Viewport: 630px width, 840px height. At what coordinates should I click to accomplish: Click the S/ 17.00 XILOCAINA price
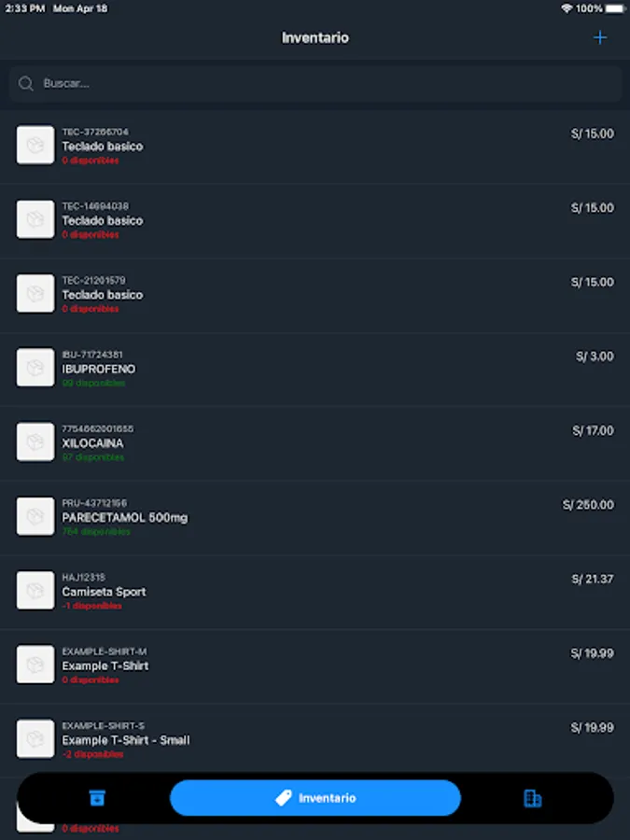pos(593,431)
